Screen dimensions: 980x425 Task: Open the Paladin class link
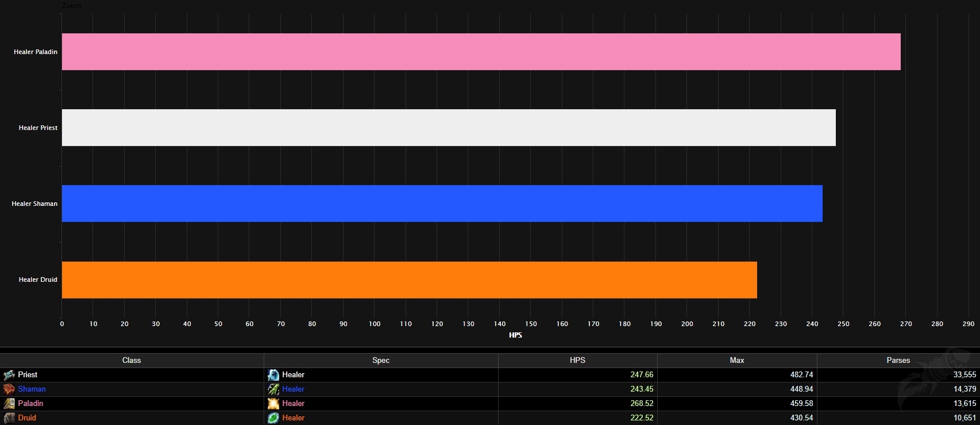pyautogui.click(x=30, y=404)
